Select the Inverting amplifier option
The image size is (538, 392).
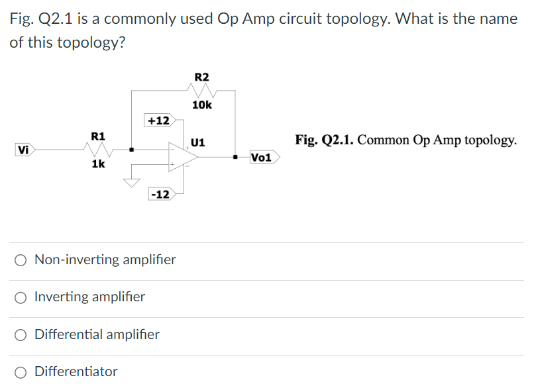(20, 297)
